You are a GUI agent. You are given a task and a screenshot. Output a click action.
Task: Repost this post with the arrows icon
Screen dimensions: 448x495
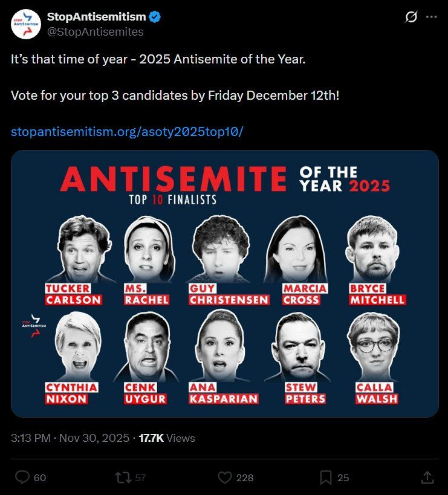pyautogui.click(x=123, y=477)
